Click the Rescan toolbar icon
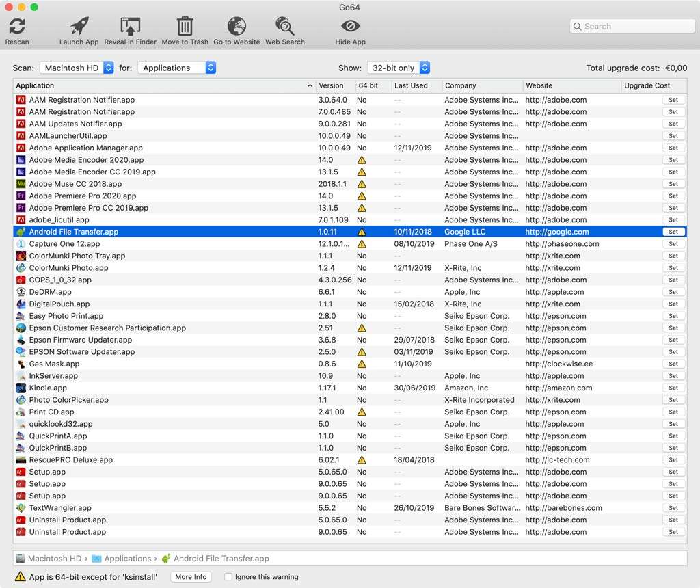The width and height of the screenshot is (700, 588). 17,26
